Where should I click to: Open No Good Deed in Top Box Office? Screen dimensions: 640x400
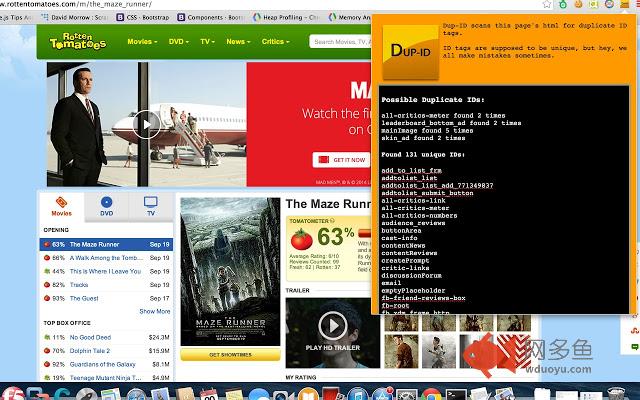click(x=90, y=338)
